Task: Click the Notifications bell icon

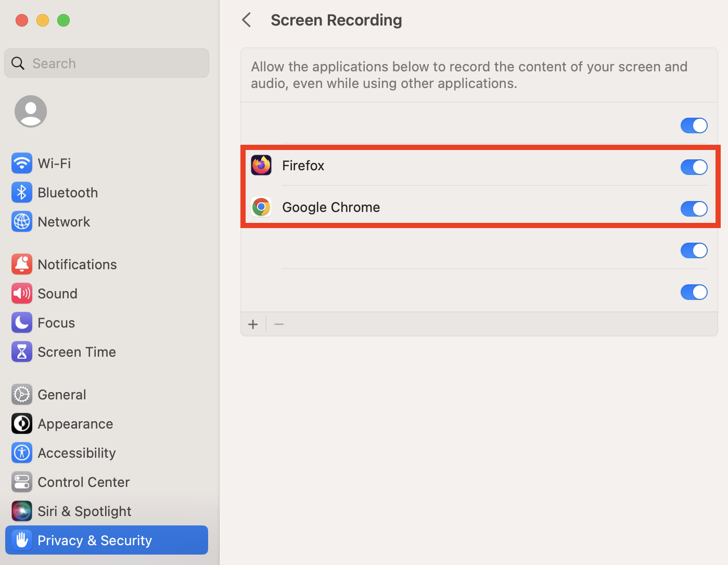Action: [22, 265]
